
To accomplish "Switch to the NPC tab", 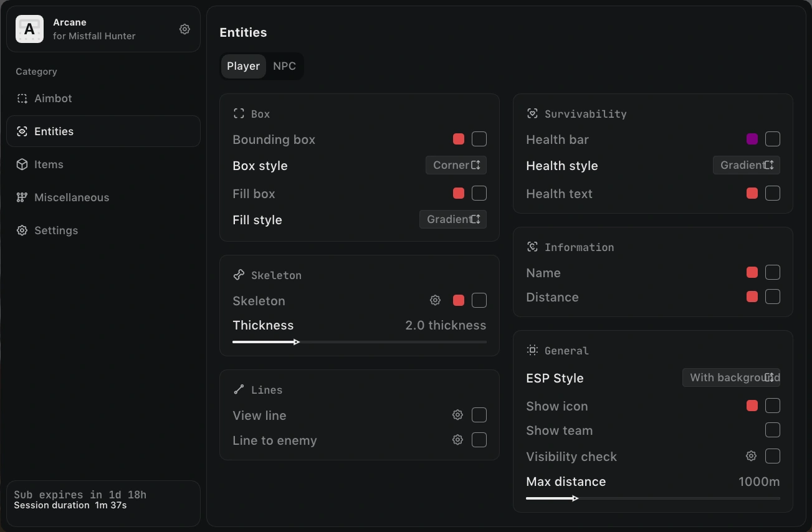I will [x=284, y=66].
